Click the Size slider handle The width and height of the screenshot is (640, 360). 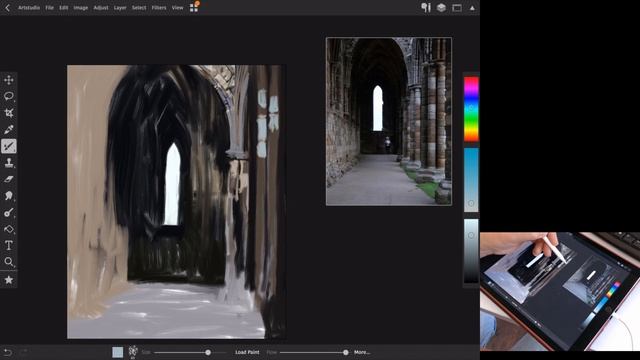click(208, 352)
